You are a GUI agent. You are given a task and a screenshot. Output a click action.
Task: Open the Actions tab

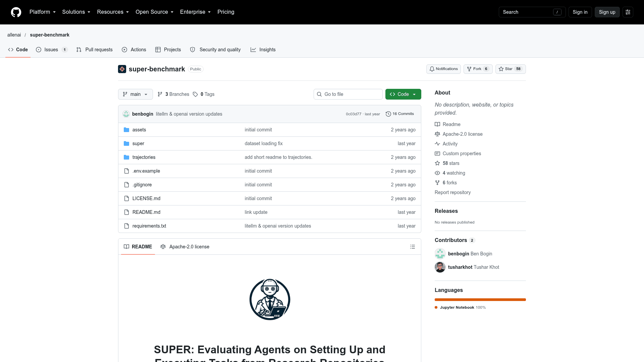[134, 50]
